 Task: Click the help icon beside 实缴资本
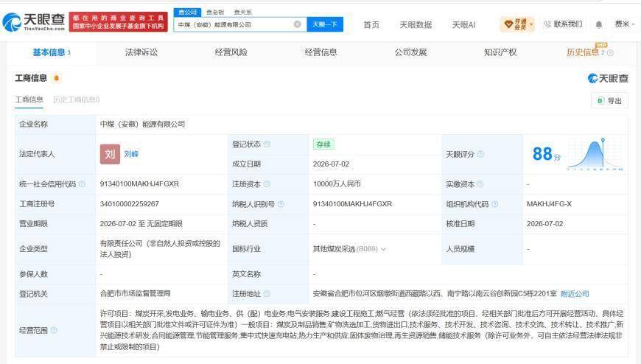tap(480, 184)
